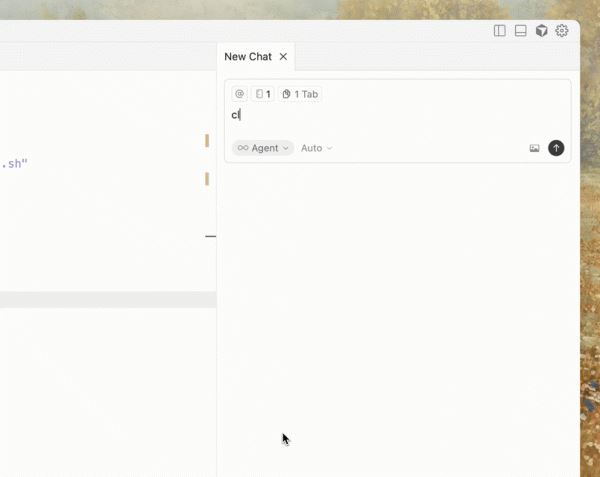
Task: Close the New Chat tab
Action: click(284, 57)
